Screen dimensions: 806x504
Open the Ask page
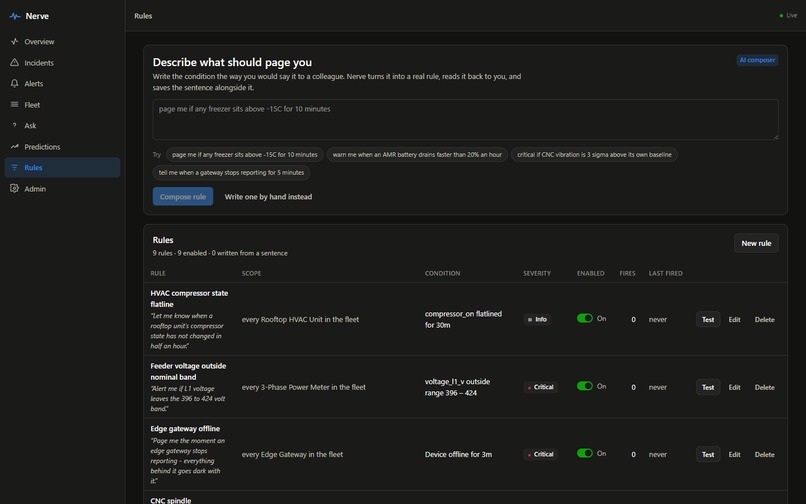click(62, 125)
